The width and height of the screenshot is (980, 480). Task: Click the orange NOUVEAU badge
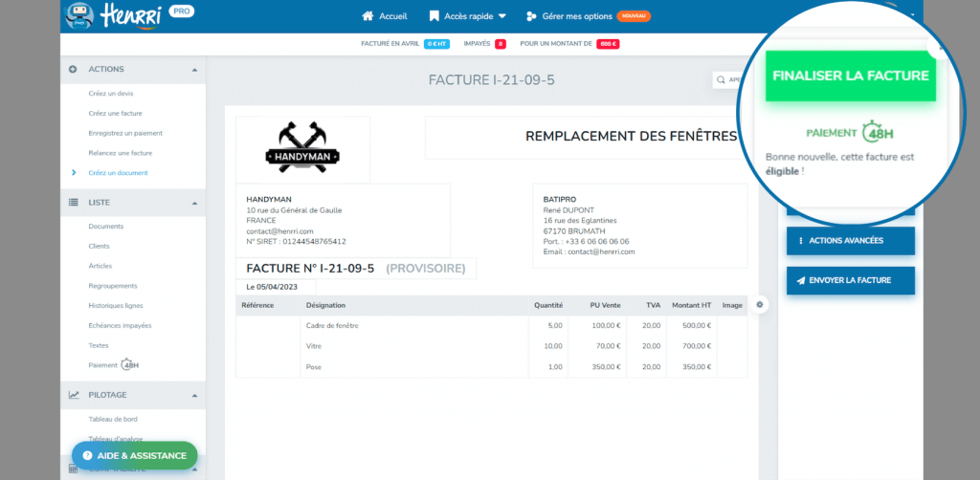click(x=634, y=16)
